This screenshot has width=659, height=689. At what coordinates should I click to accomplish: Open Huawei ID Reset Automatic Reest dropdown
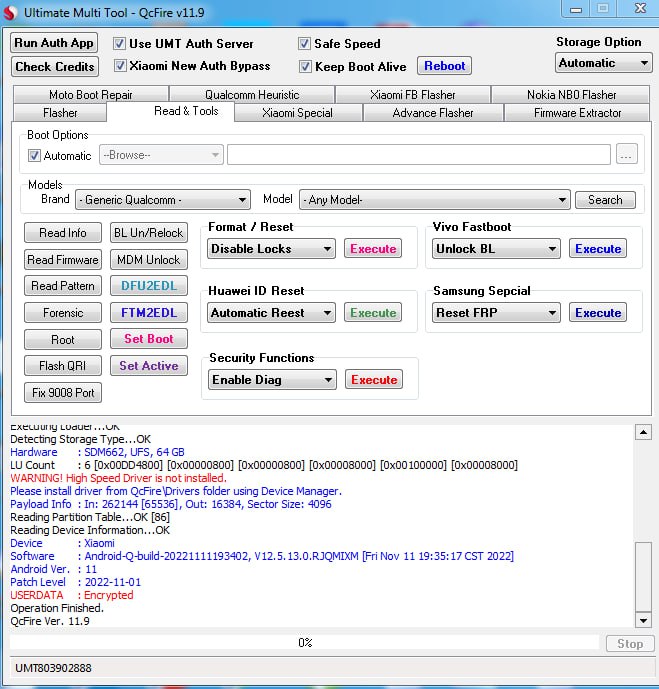(x=271, y=313)
